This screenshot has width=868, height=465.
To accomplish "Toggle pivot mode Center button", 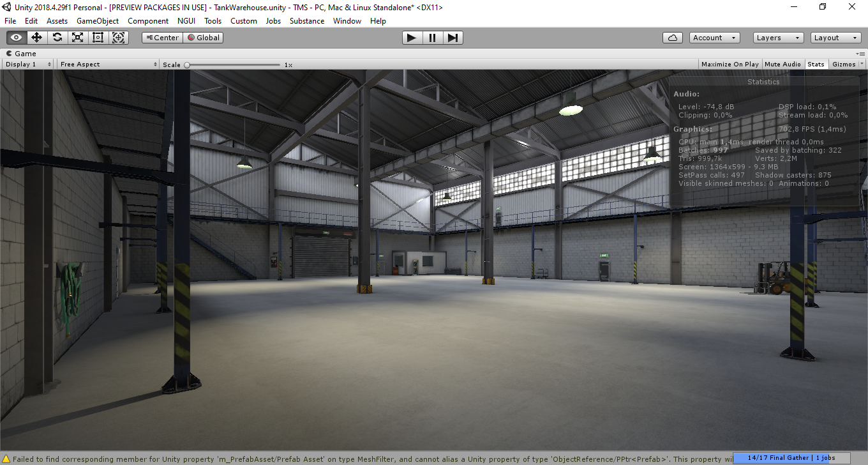I will (162, 38).
